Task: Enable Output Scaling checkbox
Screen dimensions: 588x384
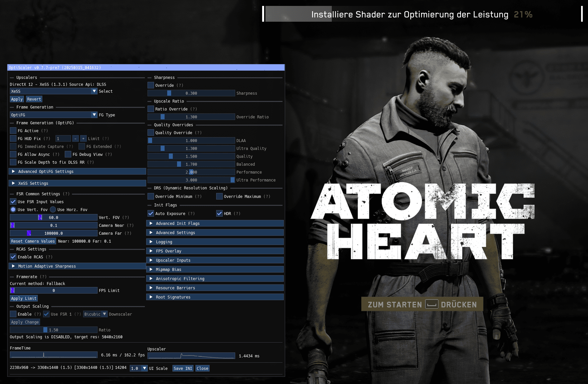Action: click(13, 314)
